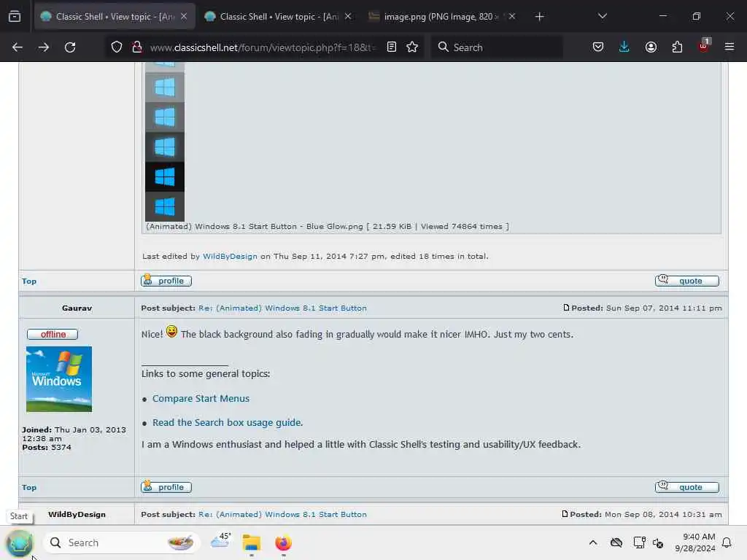Click the post icon beside Sep 07 date
The image size is (747, 560).
click(566, 308)
